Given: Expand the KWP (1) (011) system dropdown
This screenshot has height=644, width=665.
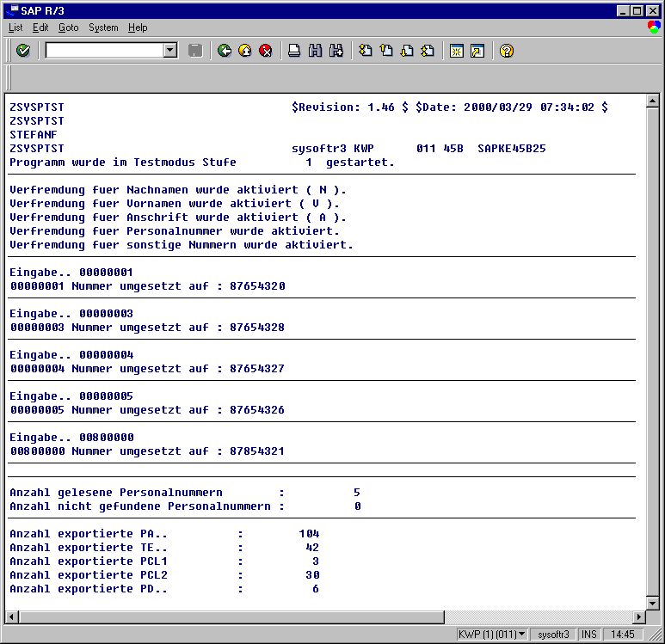Looking at the screenshot, I should (522, 635).
